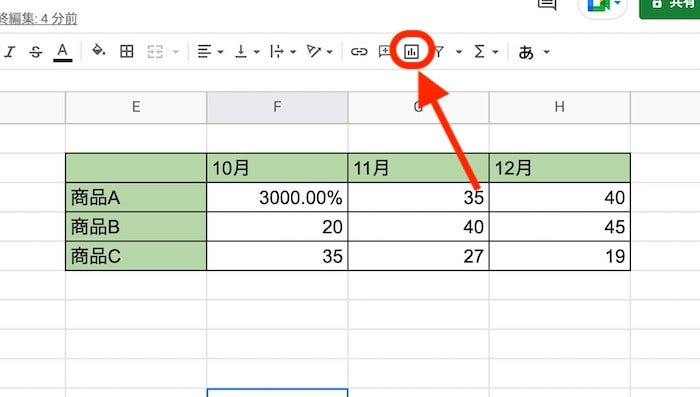Open the fill color tool

[98, 51]
